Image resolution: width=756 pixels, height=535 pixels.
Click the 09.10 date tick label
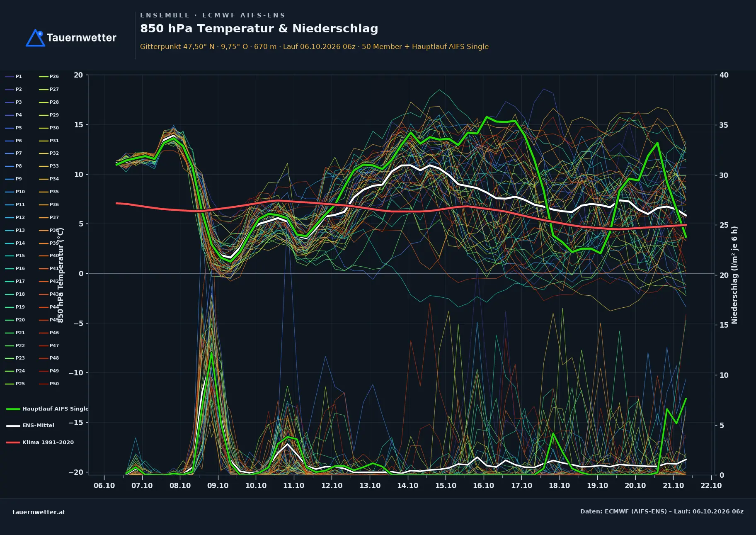218,485
